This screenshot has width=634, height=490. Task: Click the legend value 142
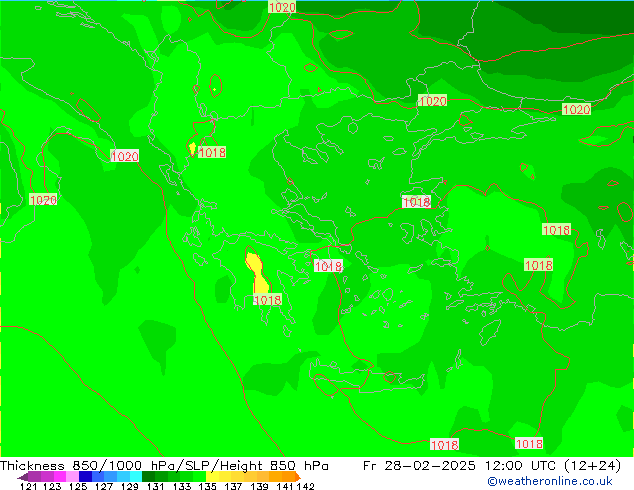(305, 486)
